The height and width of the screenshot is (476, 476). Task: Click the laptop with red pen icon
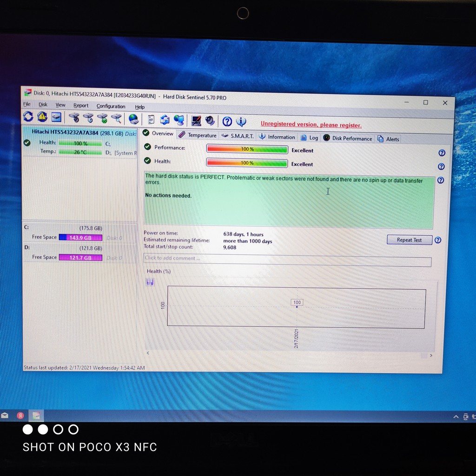[196, 120]
